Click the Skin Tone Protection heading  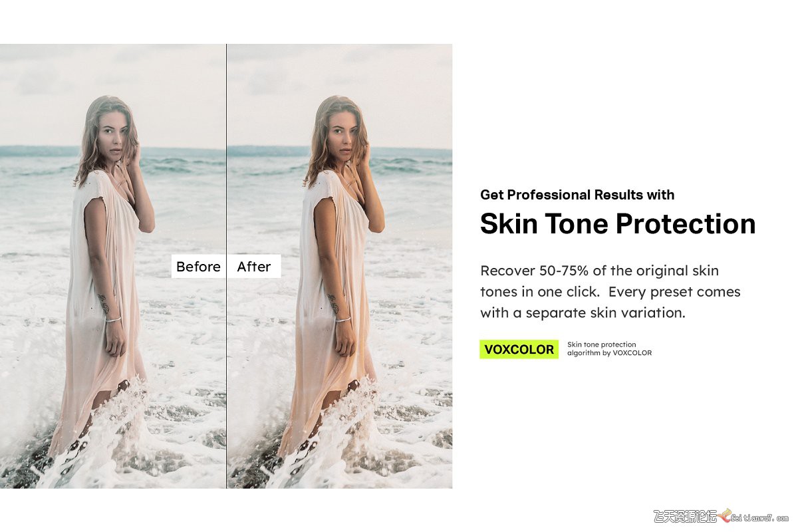[x=618, y=224]
